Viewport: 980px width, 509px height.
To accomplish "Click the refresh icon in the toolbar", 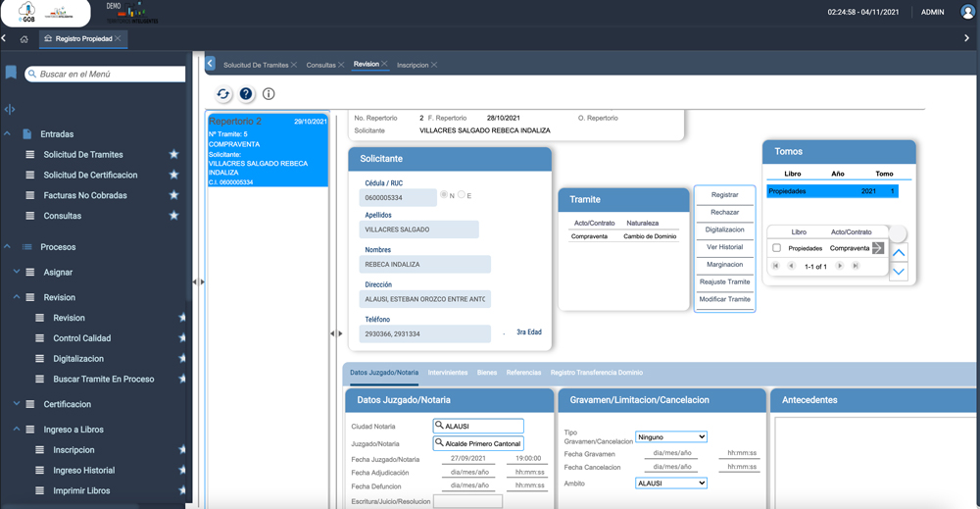I will point(223,94).
